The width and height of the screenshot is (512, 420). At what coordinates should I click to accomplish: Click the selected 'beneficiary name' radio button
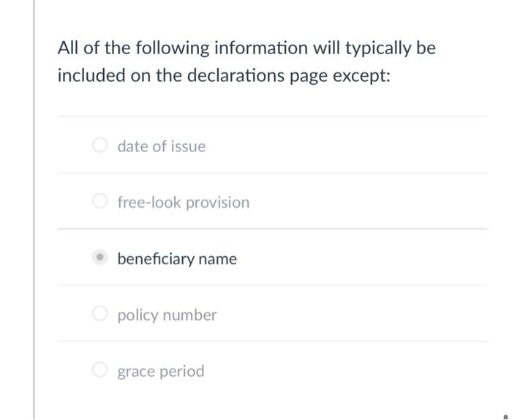pyautogui.click(x=100, y=257)
